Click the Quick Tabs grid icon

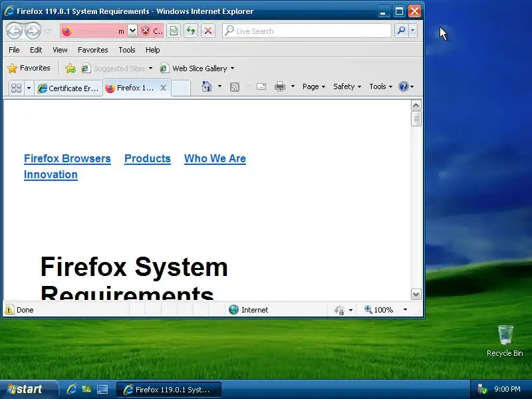tap(16, 88)
